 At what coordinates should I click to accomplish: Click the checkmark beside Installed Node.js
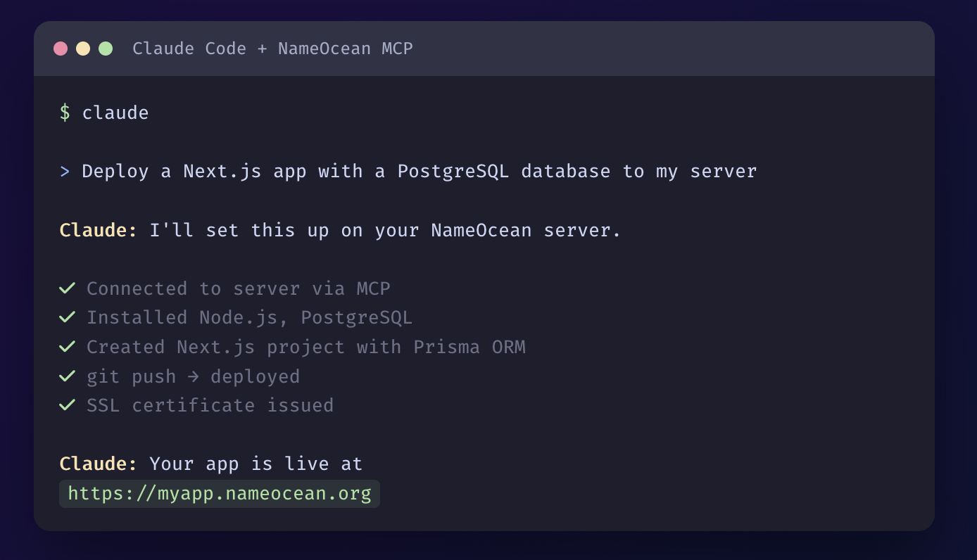67,317
